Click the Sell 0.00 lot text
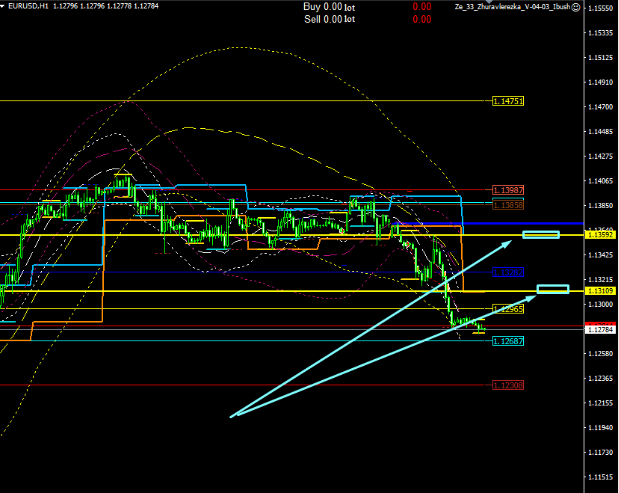 (330, 18)
